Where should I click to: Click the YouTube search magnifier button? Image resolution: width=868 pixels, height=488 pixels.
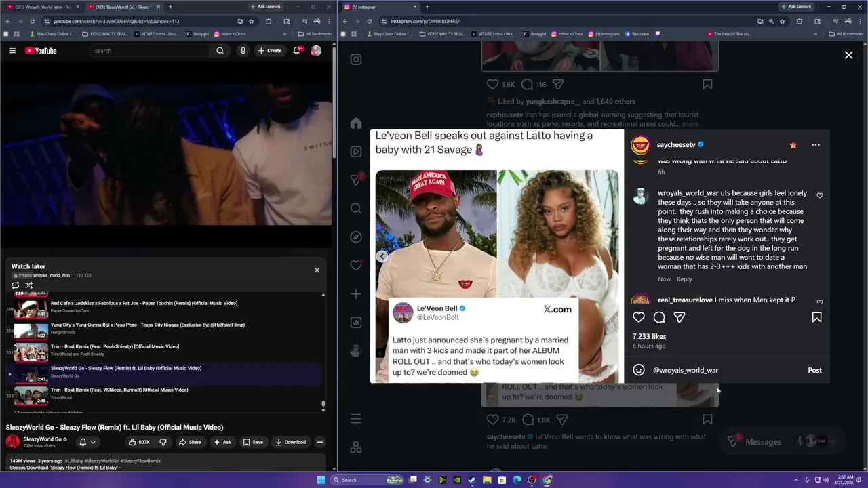[x=220, y=51]
